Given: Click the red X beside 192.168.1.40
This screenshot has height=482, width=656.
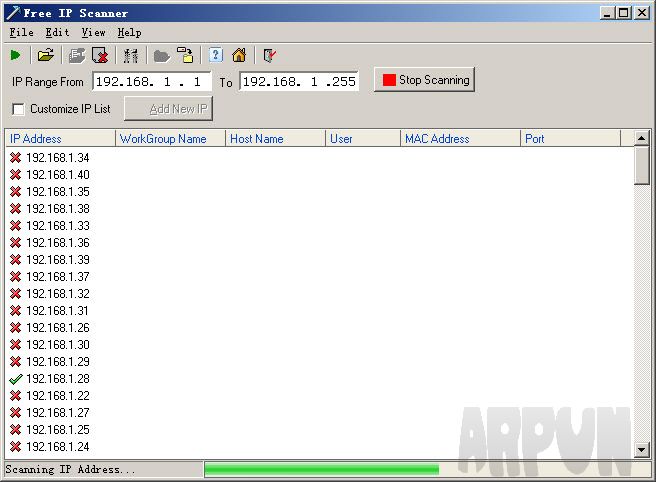Looking at the screenshot, I should click(15, 175).
